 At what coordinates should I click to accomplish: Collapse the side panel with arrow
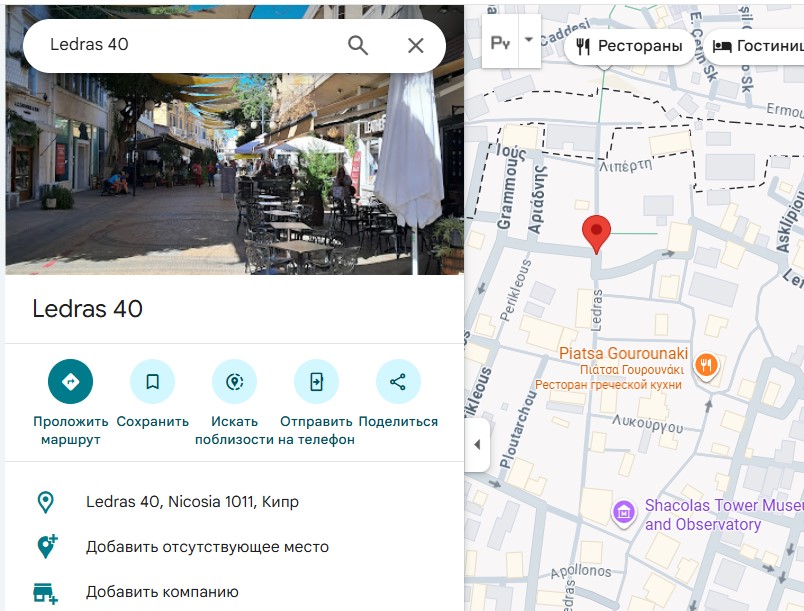(x=477, y=444)
